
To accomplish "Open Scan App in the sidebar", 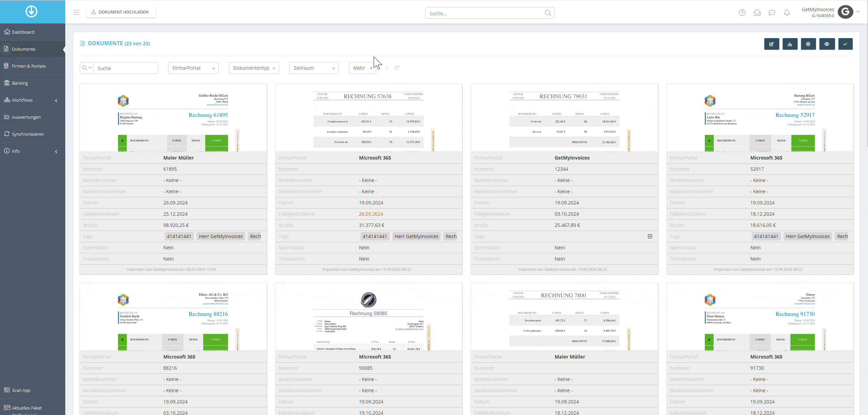I will (33, 390).
